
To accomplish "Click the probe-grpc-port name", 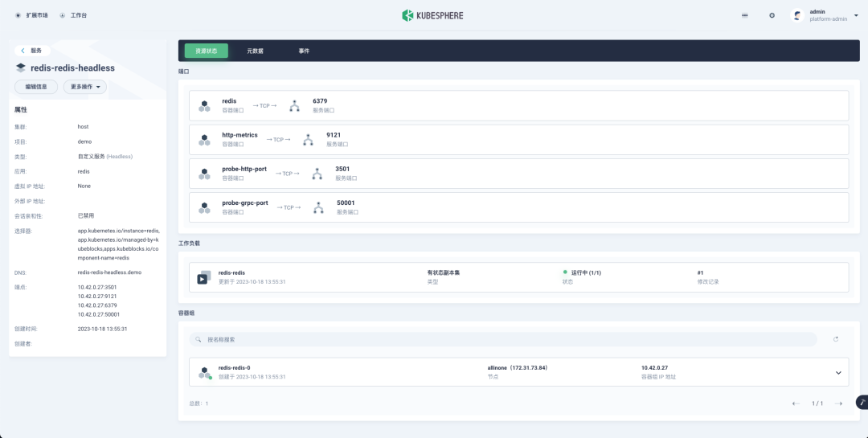I will [244, 203].
